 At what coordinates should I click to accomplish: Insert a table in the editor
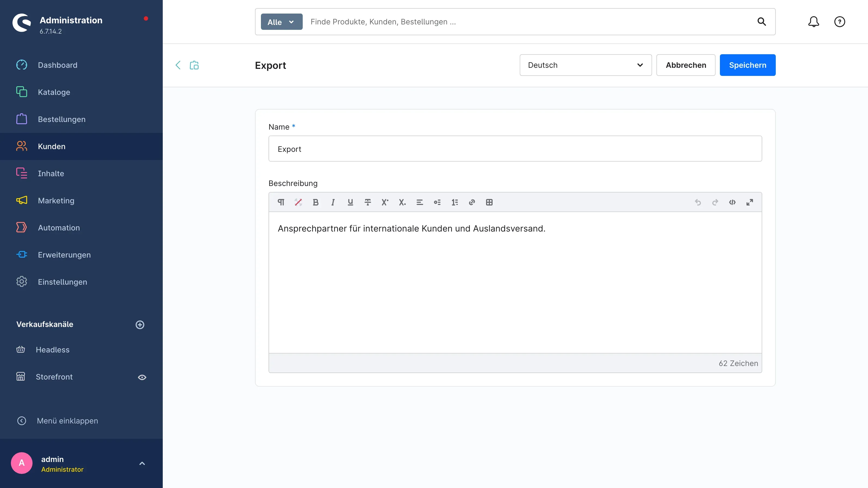pos(489,202)
